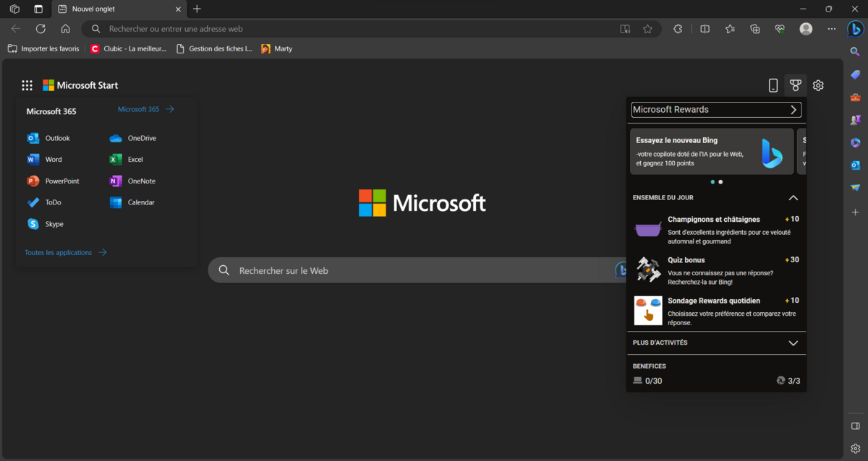Launch Calendar from app list
Screen dimensions: 868x461
133,202
